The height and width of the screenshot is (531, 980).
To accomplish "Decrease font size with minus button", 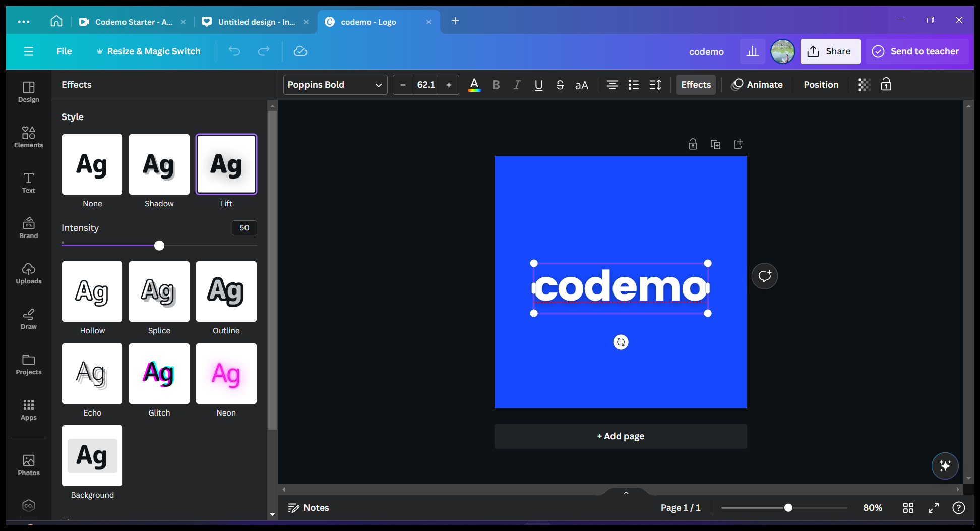I will pyautogui.click(x=403, y=85).
